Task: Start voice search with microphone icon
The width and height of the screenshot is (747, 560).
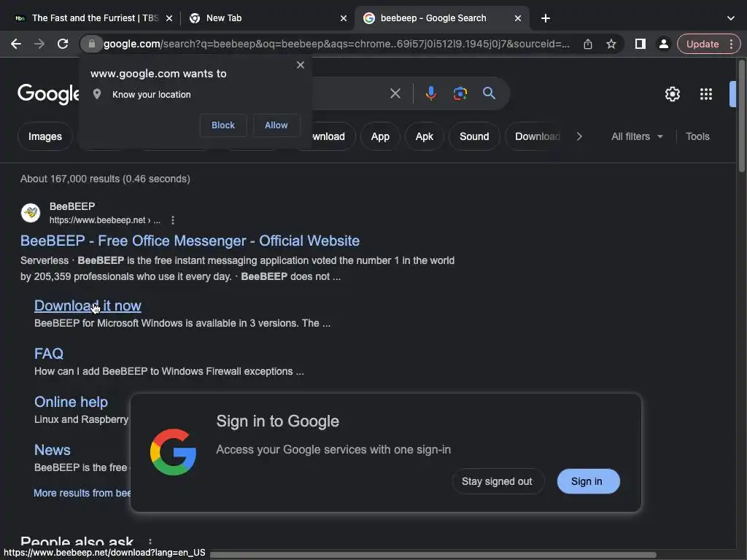Action: [x=430, y=93]
